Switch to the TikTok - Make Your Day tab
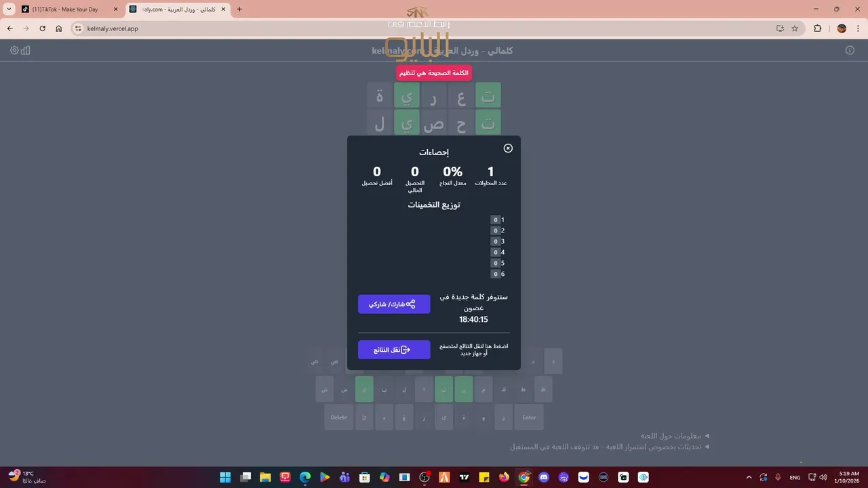868x488 pixels. coord(68,9)
